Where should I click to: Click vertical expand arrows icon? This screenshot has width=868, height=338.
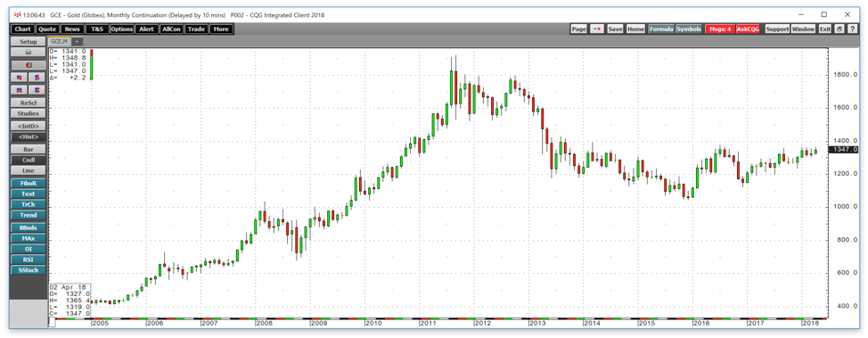[37, 90]
